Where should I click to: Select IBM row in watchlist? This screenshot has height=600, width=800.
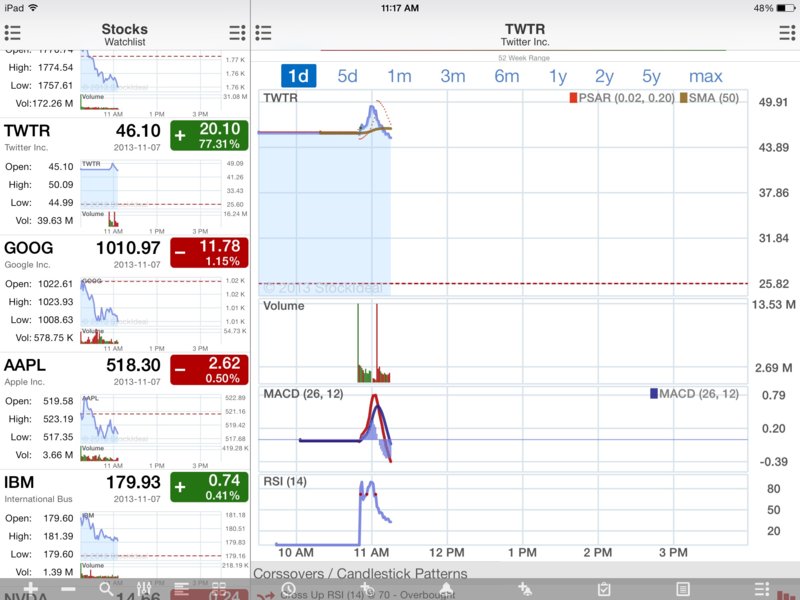(80, 488)
